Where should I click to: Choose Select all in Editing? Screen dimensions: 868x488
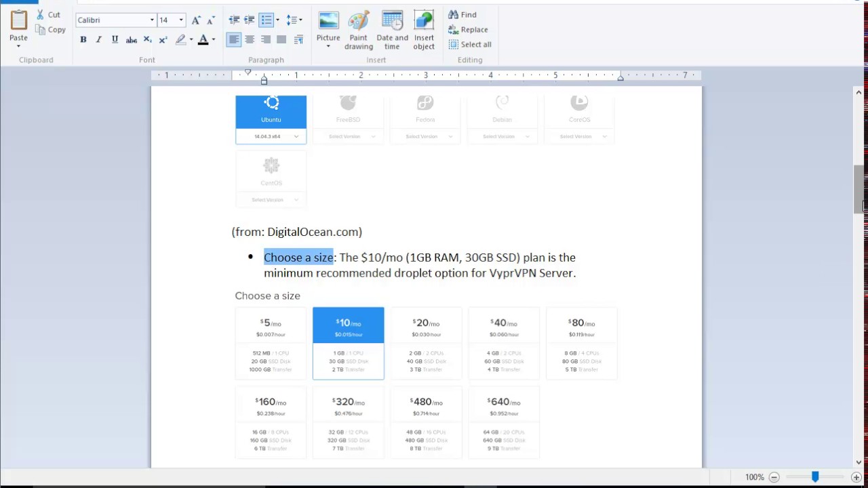(470, 44)
